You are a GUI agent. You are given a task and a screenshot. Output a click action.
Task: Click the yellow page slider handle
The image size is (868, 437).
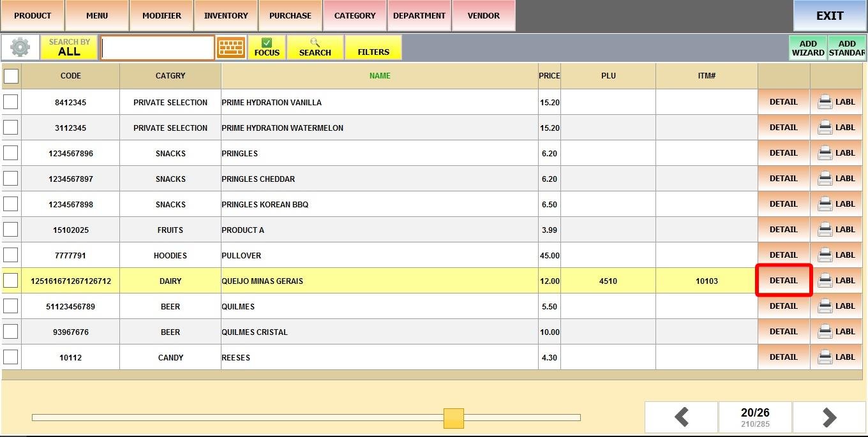point(454,418)
